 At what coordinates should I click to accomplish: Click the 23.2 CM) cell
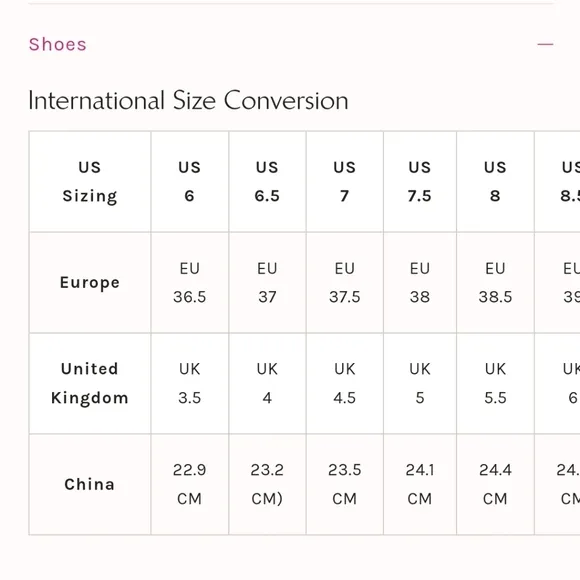click(x=267, y=484)
